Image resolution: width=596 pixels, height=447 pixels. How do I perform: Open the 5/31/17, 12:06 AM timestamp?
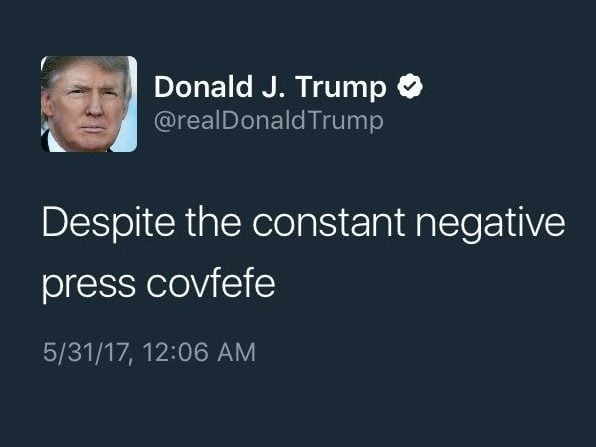pyautogui.click(x=149, y=352)
